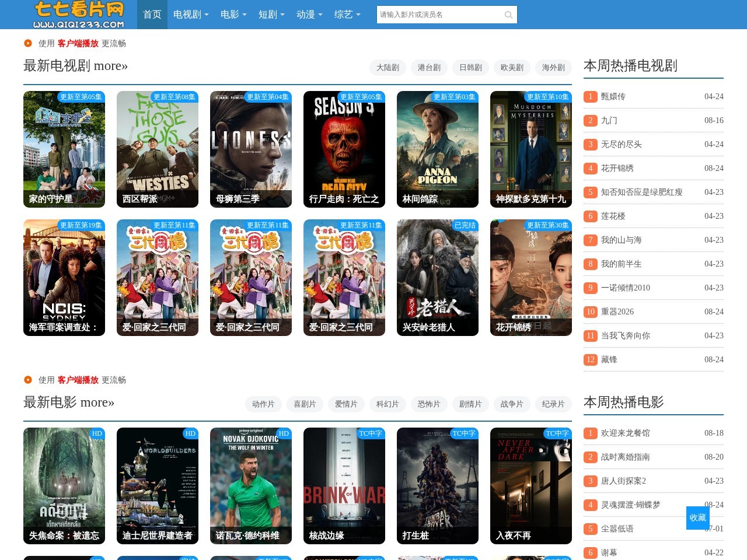Open the 入夜不再 movie poster
Screen dimensions: 747x560
pos(531,486)
